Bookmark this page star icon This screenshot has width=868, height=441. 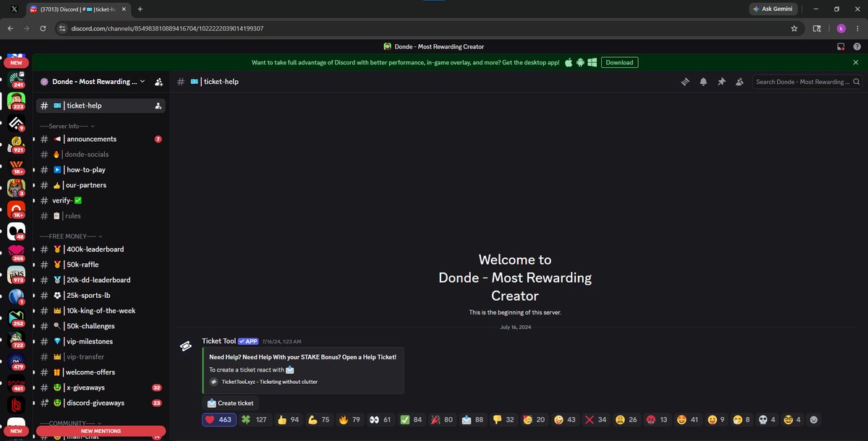794,28
